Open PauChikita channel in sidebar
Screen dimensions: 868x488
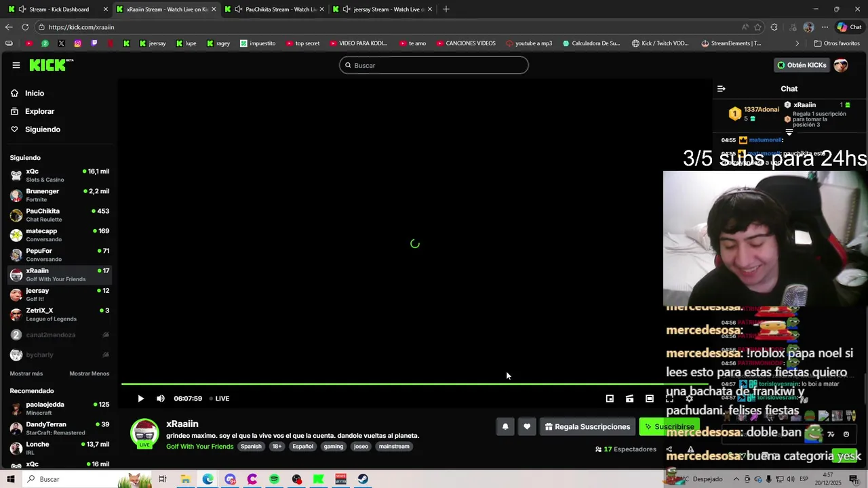[x=60, y=215]
